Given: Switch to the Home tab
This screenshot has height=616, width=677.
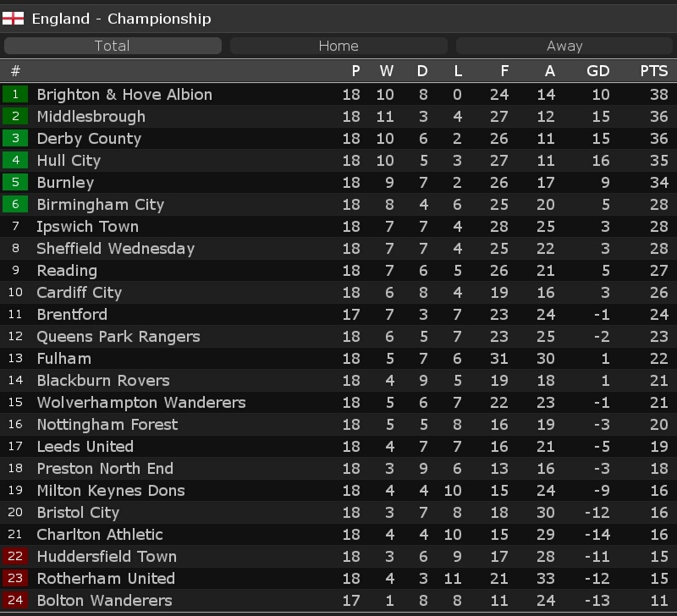Looking at the screenshot, I should tap(338, 46).
